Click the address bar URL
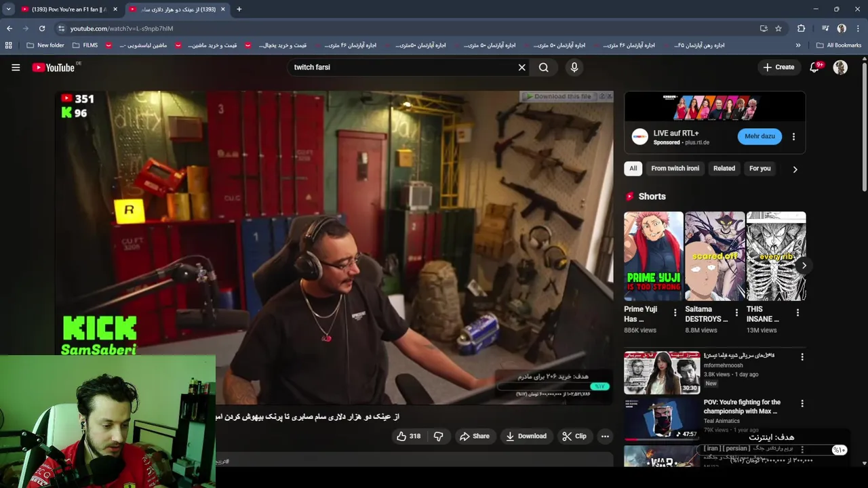 tap(122, 28)
